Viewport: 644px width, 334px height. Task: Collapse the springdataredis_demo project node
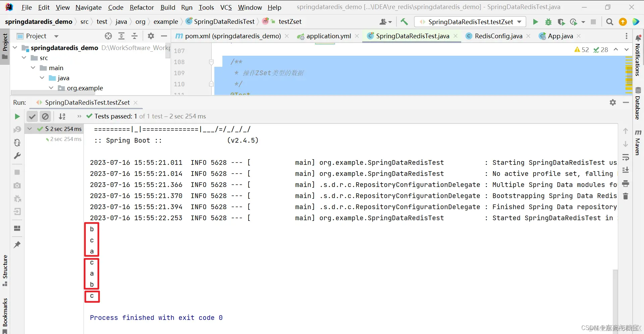[15, 48]
